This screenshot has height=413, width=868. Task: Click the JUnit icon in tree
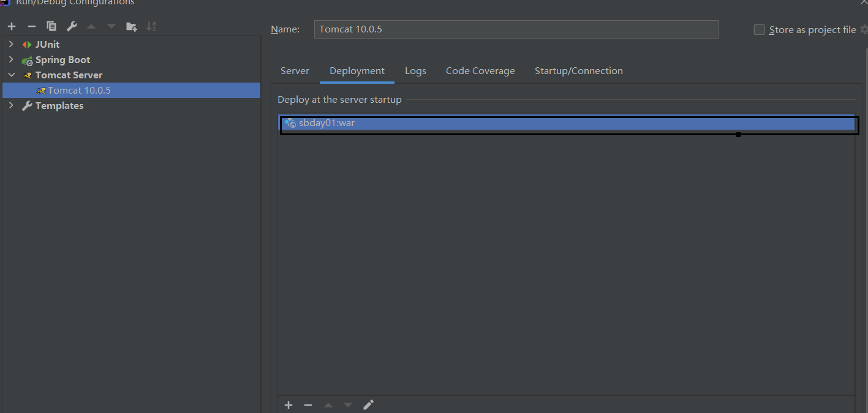point(27,45)
